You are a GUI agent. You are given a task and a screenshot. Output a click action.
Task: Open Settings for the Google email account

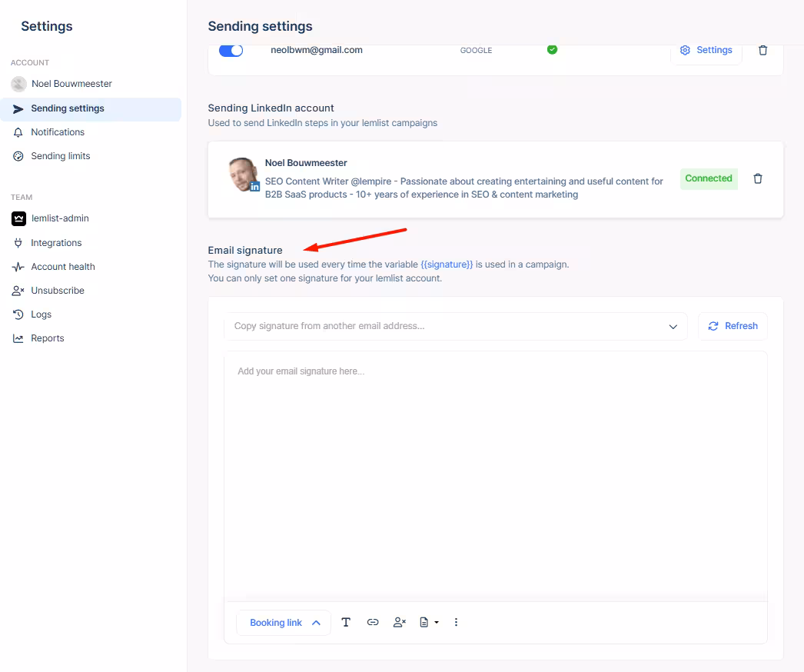pos(706,50)
